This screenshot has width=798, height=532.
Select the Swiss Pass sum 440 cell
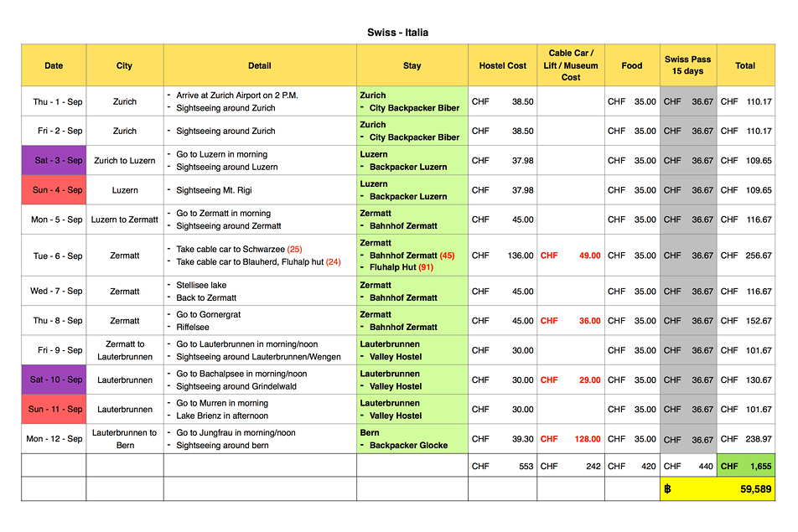(x=688, y=465)
